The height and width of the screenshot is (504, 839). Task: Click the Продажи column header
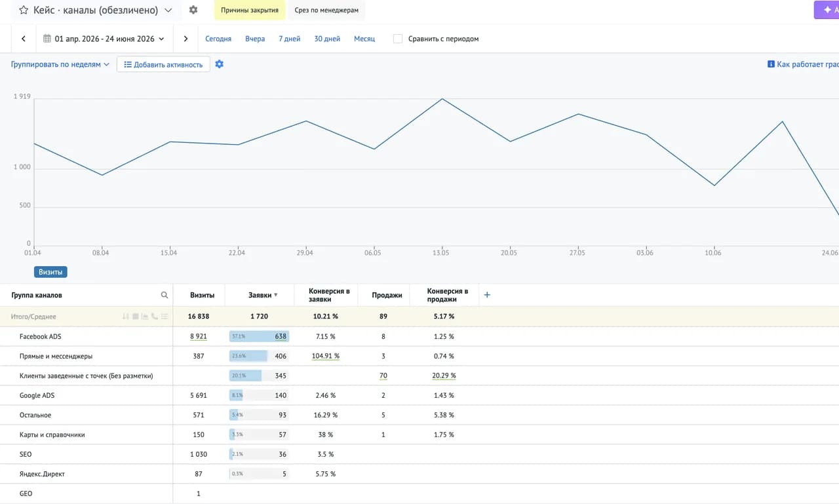pyautogui.click(x=387, y=295)
